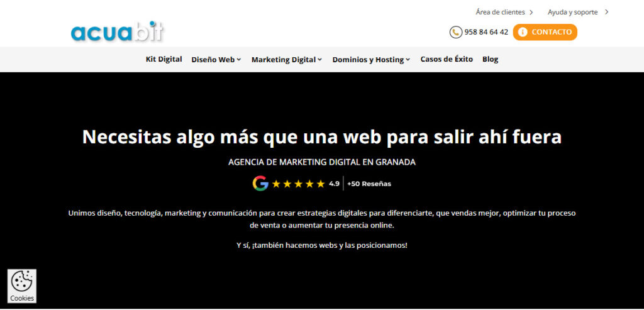Click the arrow next to Área de clientes

coord(531,12)
